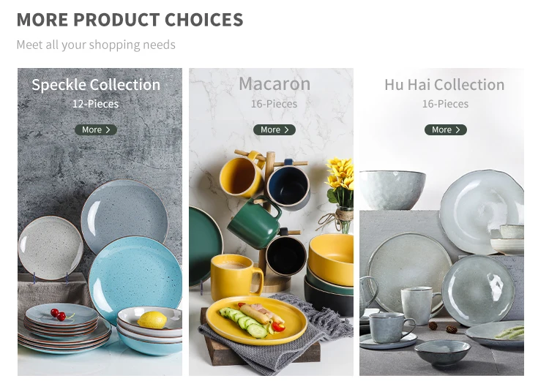This screenshot has width=549, height=392.
Task: Click the 16-Pieces label on Hu Hai card
Action: click(x=445, y=104)
